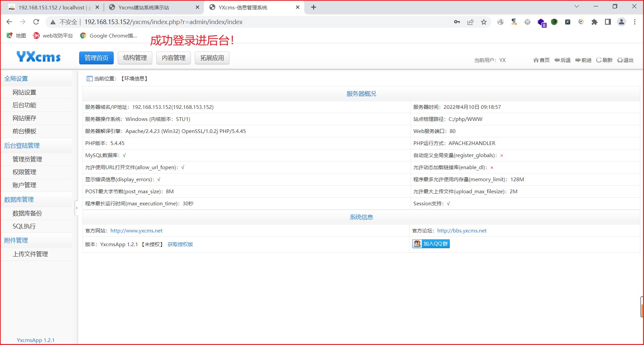Open 数据库备份 in the sidebar
Image resolution: width=644 pixels, height=345 pixels.
(x=27, y=213)
